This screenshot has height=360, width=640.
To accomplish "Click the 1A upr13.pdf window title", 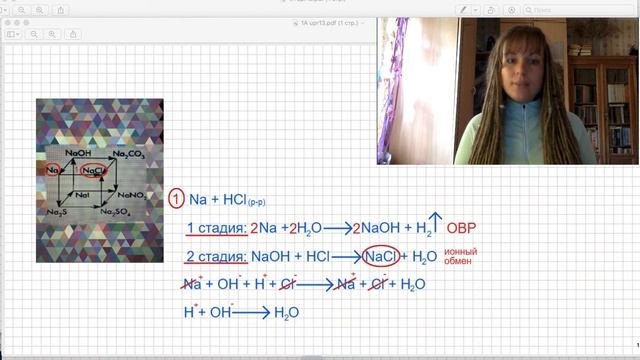I will click(329, 23).
